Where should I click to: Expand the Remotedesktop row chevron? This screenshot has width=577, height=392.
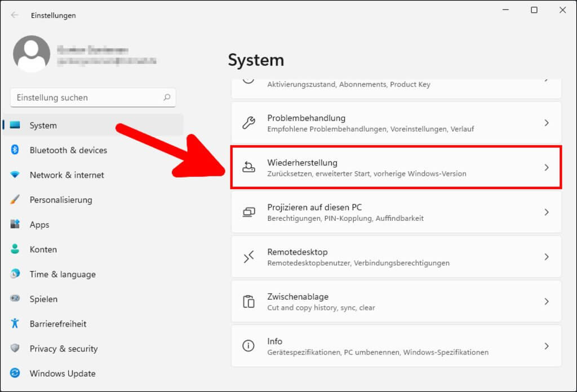pos(546,257)
